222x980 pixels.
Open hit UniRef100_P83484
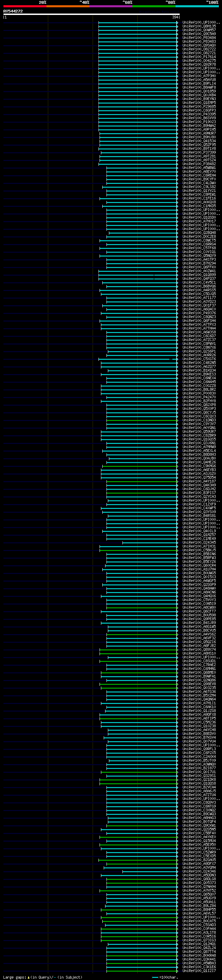click(x=199, y=38)
